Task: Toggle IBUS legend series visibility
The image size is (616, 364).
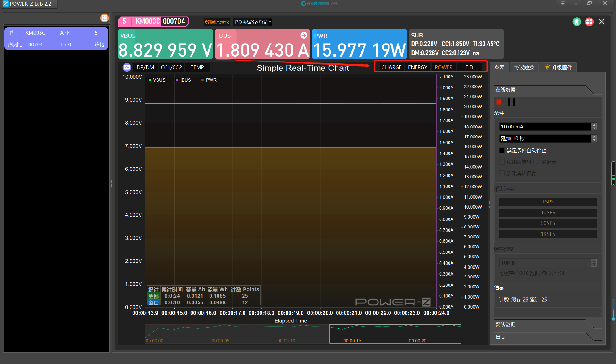Action: point(183,80)
